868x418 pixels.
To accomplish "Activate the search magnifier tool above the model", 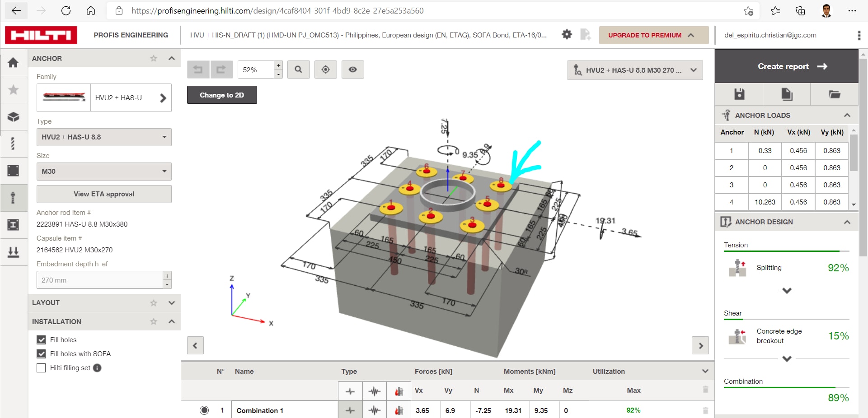I will [x=298, y=69].
